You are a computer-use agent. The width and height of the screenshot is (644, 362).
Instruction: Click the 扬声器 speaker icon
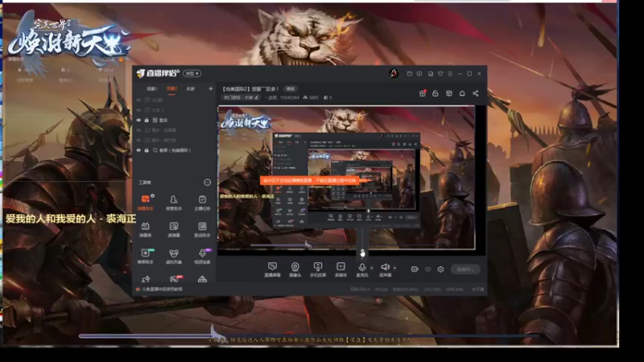coord(385,267)
